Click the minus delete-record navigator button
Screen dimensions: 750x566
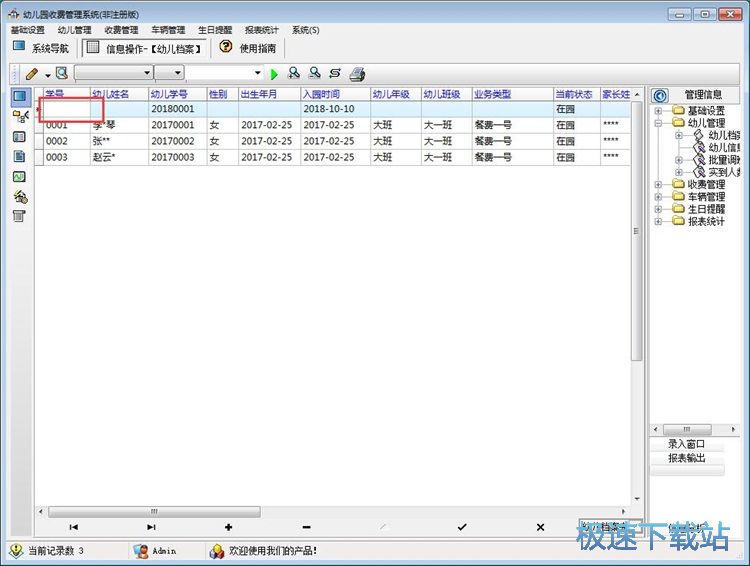tap(306, 527)
